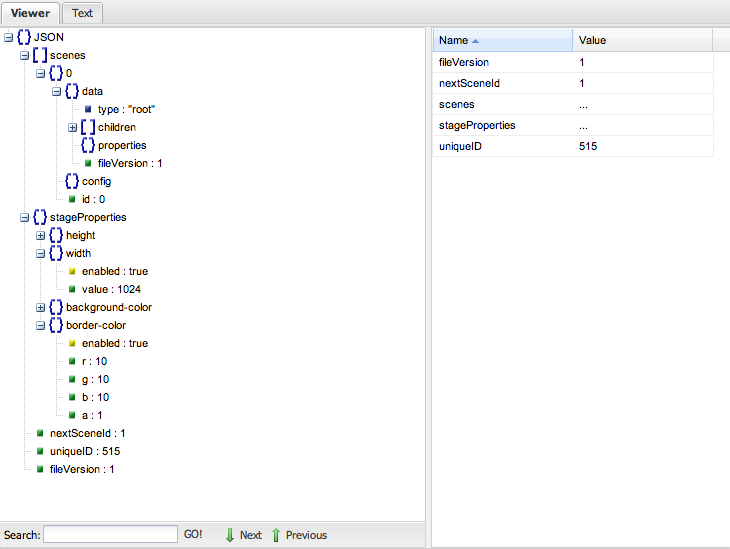Click the stageProperties object braces icon
The width and height of the screenshot is (730, 549).
(x=40, y=217)
